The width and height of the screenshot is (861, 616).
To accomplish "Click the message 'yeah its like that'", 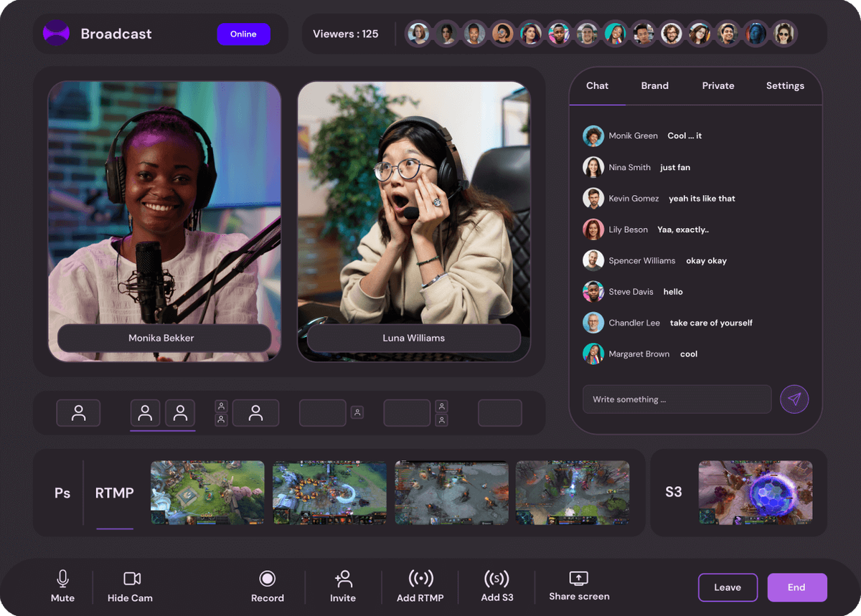I will click(702, 199).
